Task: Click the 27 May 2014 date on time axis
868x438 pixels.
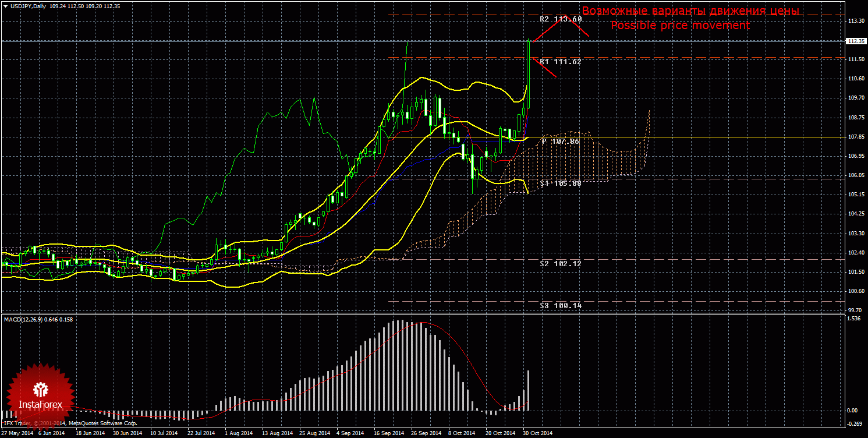Action: tap(17, 433)
